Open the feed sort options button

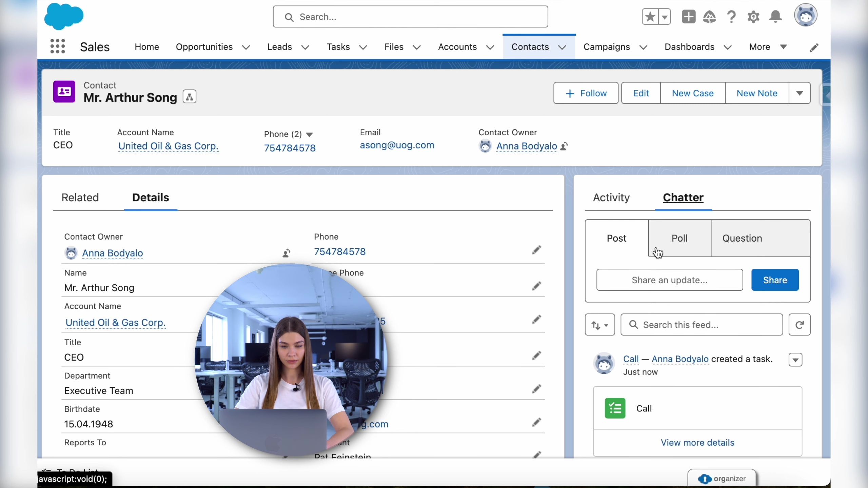point(600,325)
